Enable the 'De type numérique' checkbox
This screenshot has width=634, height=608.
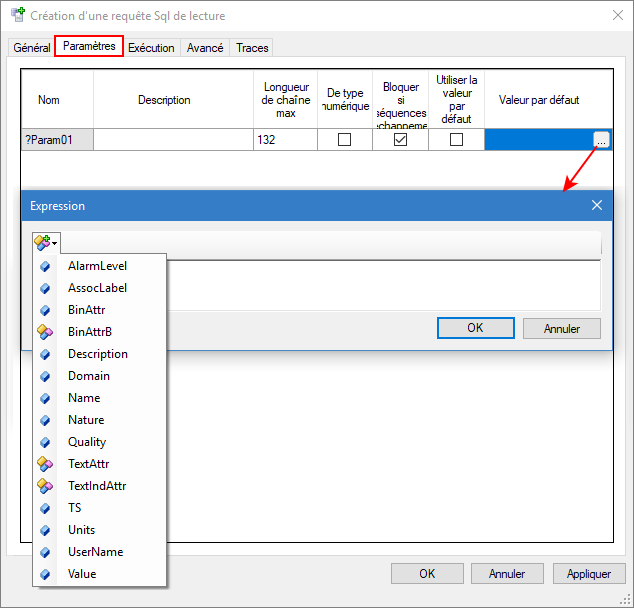(x=345, y=141)
